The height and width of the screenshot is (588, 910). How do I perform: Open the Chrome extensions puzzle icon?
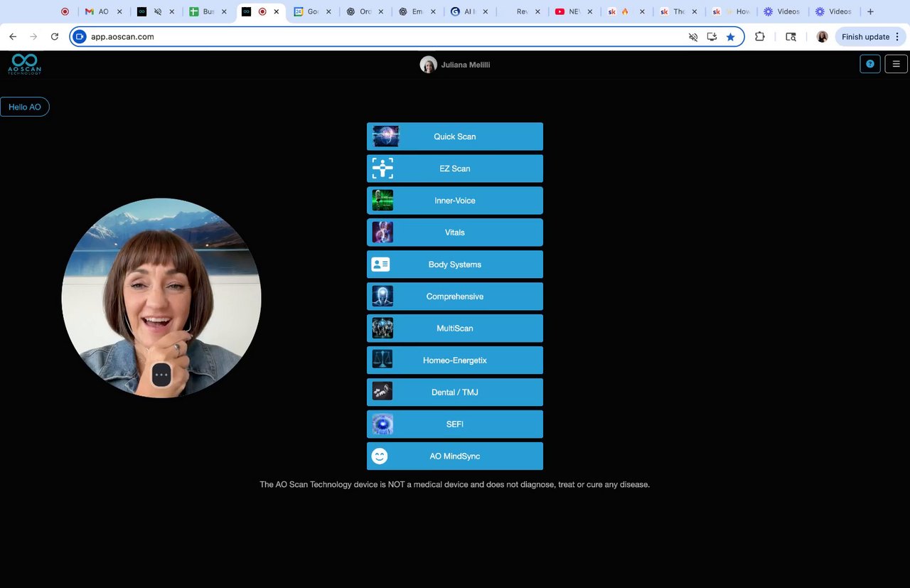click(759, 36)
